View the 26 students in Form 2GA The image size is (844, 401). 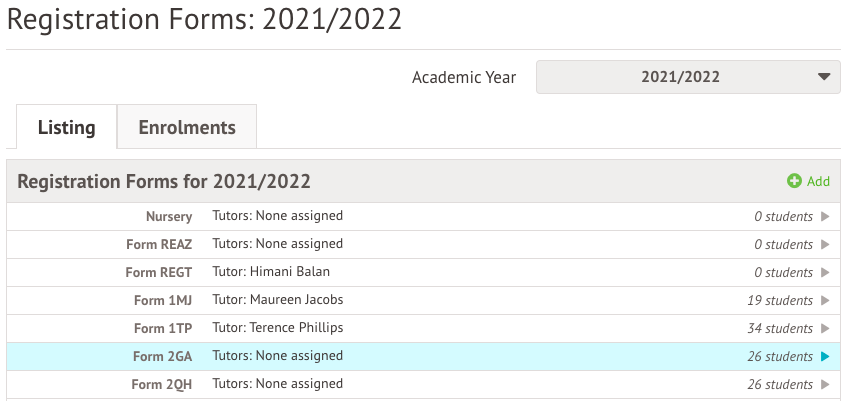pyautogui.click(x=780, y=356)
